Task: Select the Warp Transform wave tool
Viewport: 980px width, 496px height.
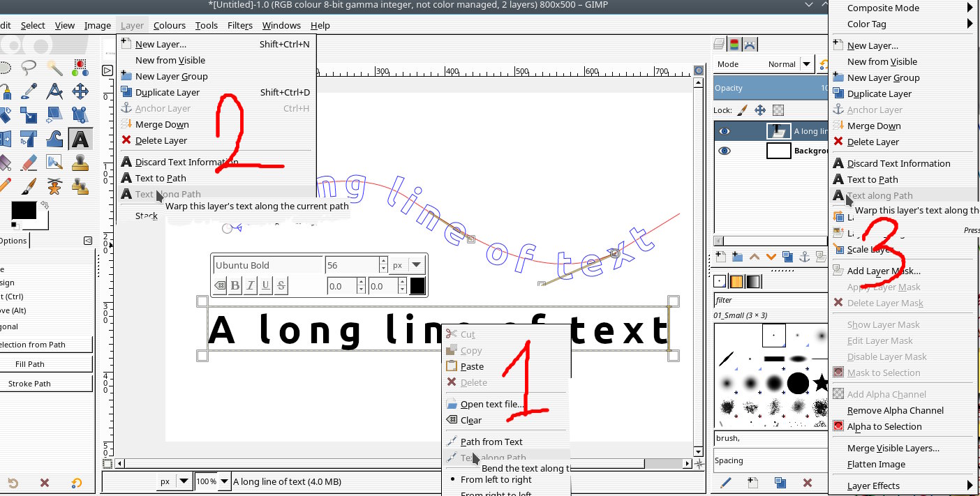Action: click(x=54, y=139)
